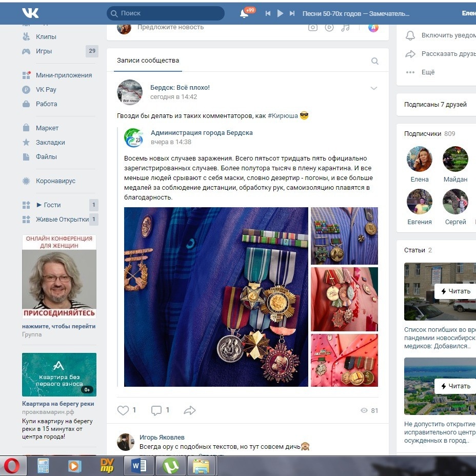This screenshot has width=476, height=476.
Task: Open subscriber Сергей's avatar
Action: (x=455, y=202)
